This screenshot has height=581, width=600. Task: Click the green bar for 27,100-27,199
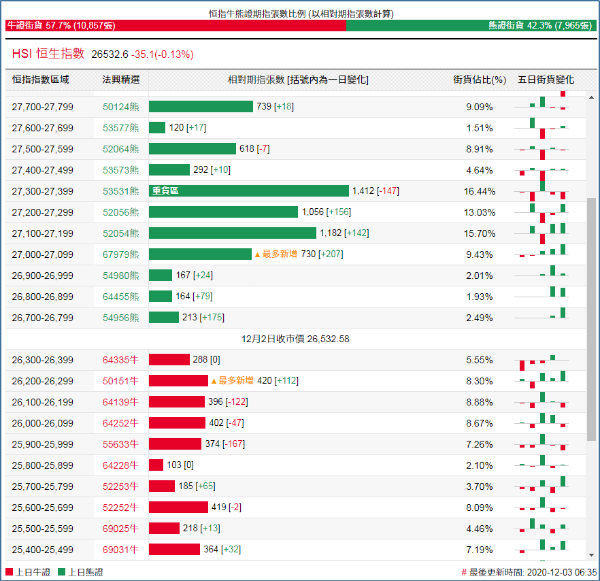coord(233,233)
